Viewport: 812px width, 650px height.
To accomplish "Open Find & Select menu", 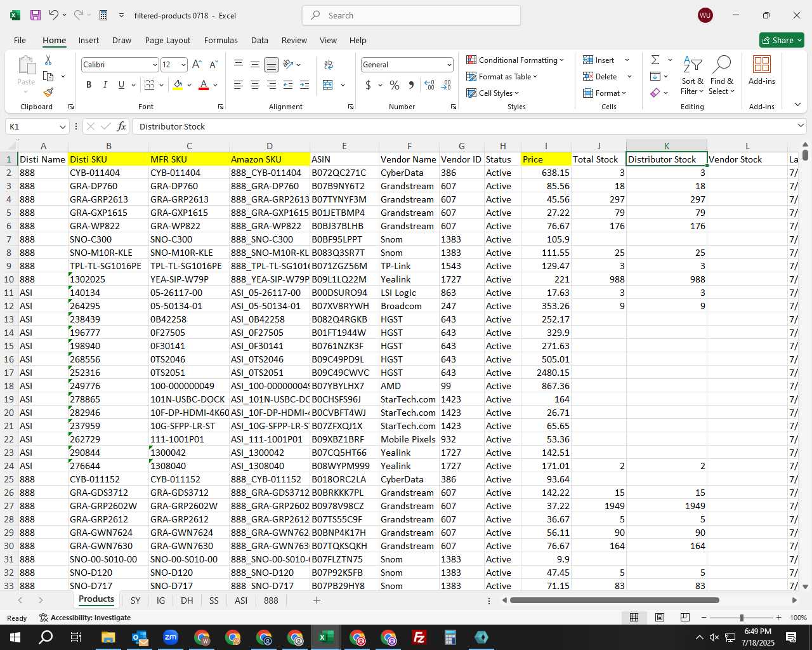I will [722, 75].
